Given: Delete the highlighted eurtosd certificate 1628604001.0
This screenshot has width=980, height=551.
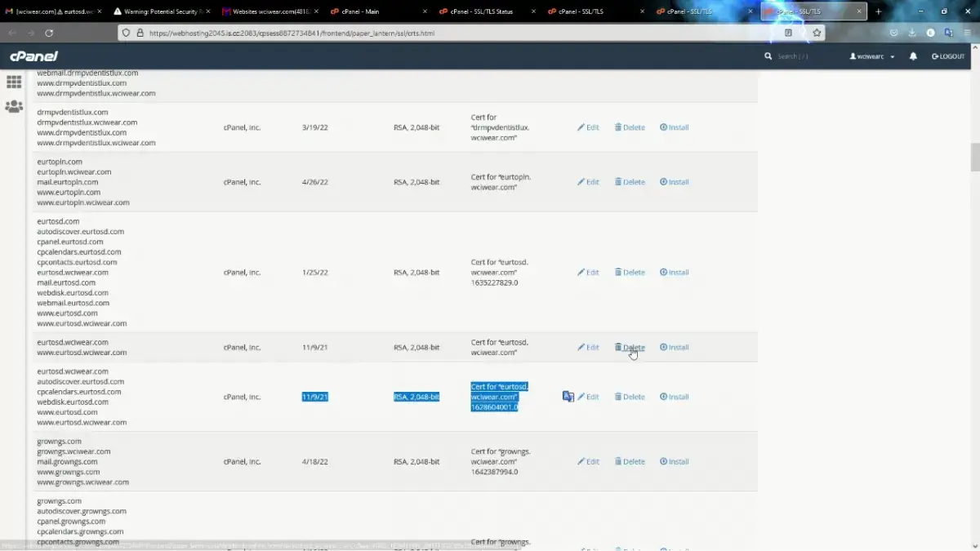Looking at the screenshot, I should tap(630, 397).
